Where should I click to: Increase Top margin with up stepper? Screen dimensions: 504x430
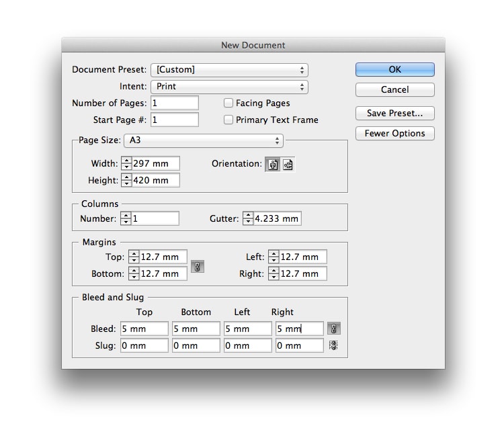pos(134,253)
